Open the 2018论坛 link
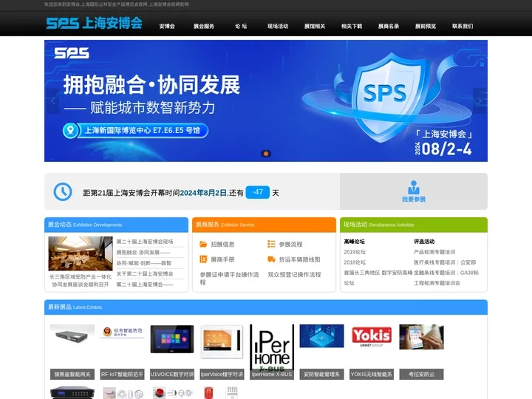 coord(355,262)
